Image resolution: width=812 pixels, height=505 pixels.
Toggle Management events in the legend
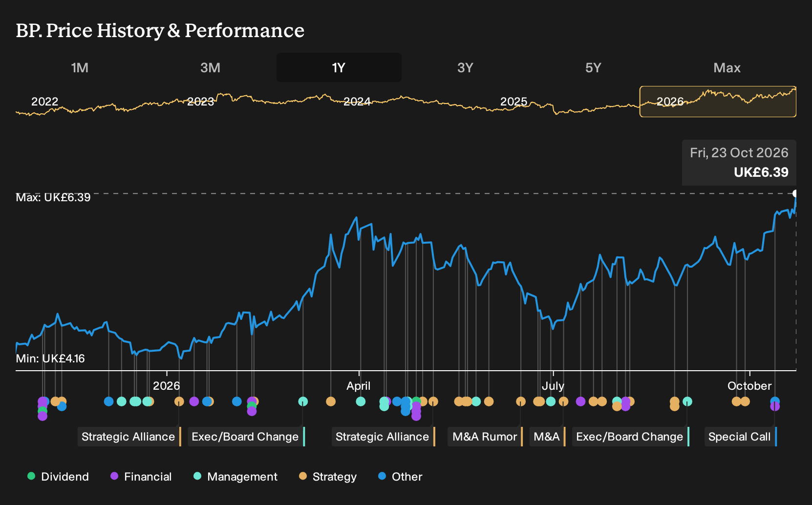[235, 477]
